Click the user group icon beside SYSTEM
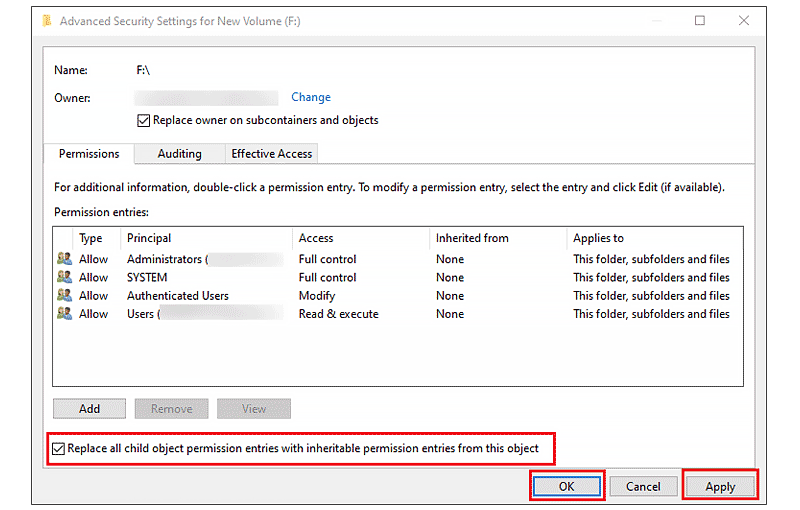 point(64,277)
